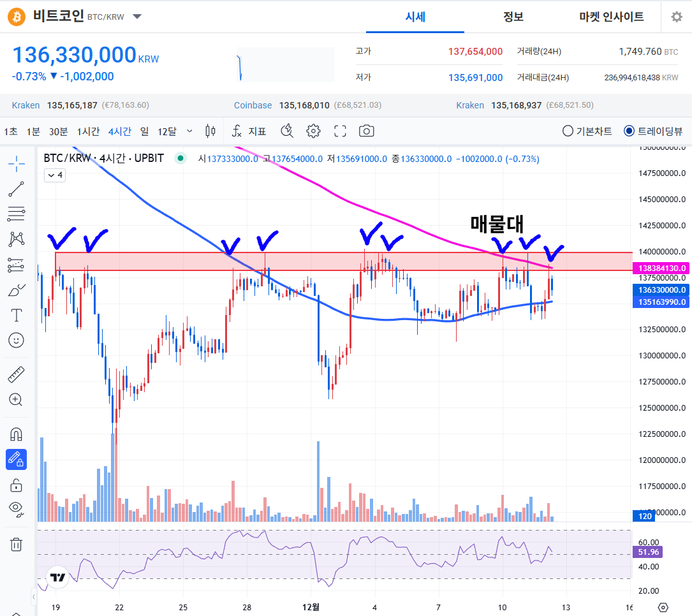Image resolution: width=692 pixels, height=616 pixels.
Task: Open the 마켓 인사이트 tab
Action: 611,17
